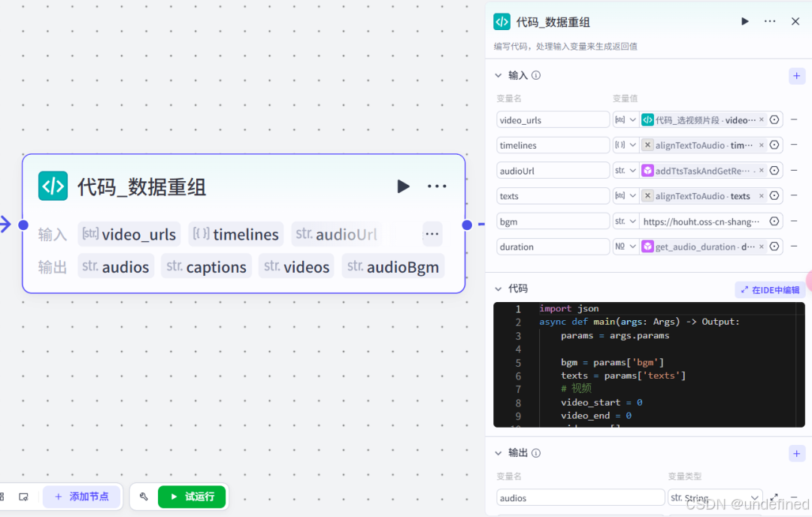Run the node via the play icon in panel header
The width and height of the screenshot is (812, 517).
point(744,22)
